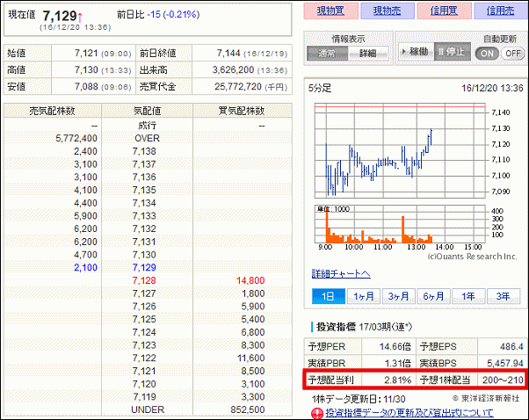Select the 3ヶ月 chart period tab

click(400, 295)
